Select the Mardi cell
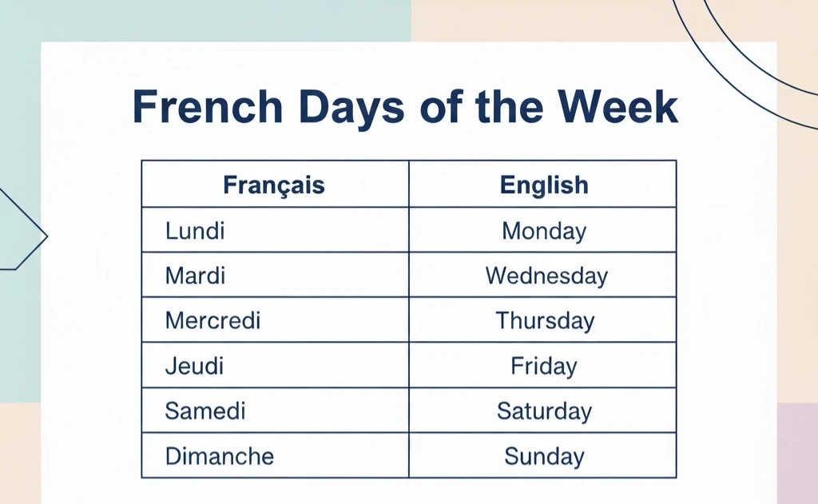The height and width of the screenshot is (504, 818). (275, 275)
